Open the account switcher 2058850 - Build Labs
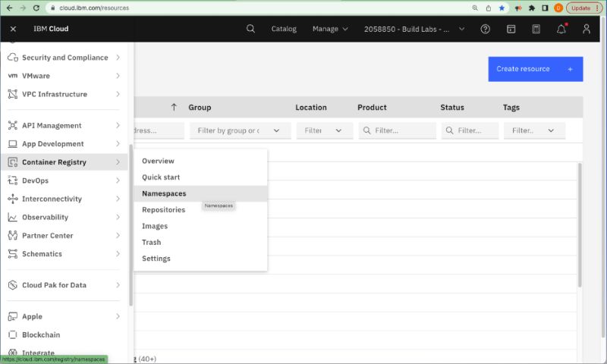Screen dimensions: 607x364 click(x=414, y=29)
